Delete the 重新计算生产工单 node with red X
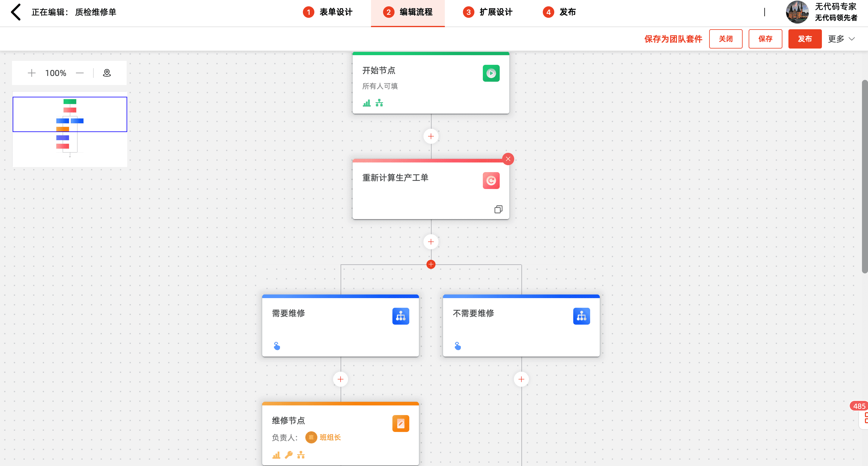868x466 pixels. (508, 159)
